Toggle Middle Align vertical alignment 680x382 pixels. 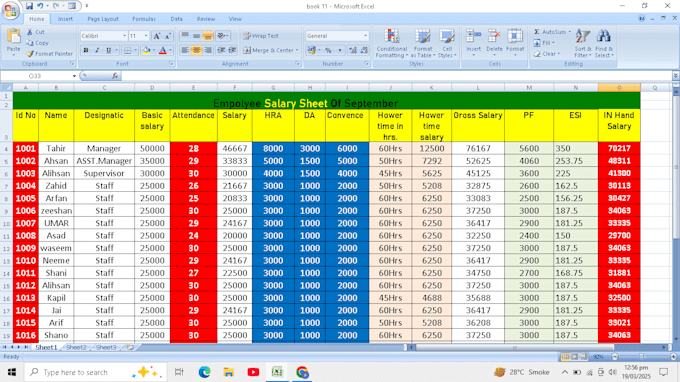pyautogui.click(x=196, y=36)
